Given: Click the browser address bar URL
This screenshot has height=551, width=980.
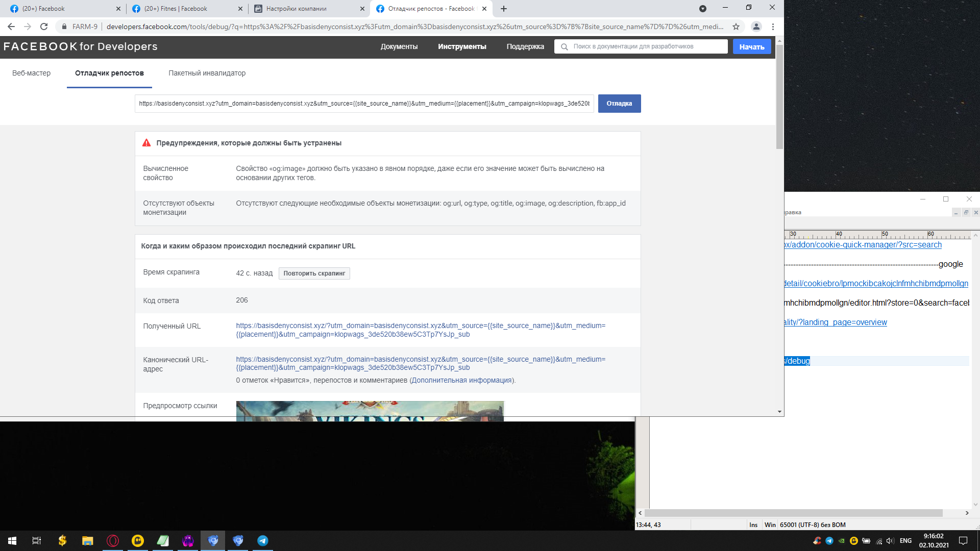Looking at the screenshot, I should (414, 27).
